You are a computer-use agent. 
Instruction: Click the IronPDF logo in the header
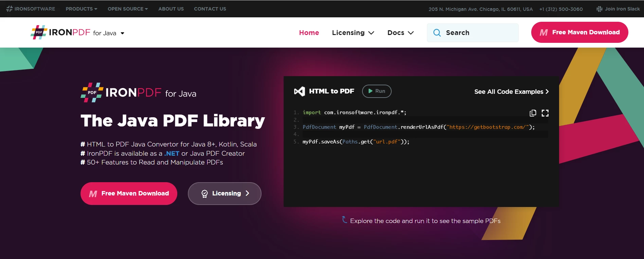pyautogui.click(x=60, y=33)
